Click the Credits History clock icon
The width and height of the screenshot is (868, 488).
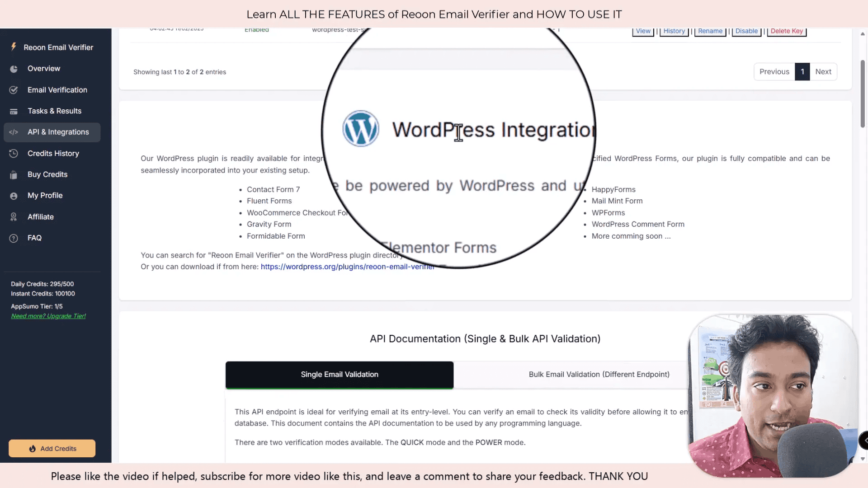14,154
